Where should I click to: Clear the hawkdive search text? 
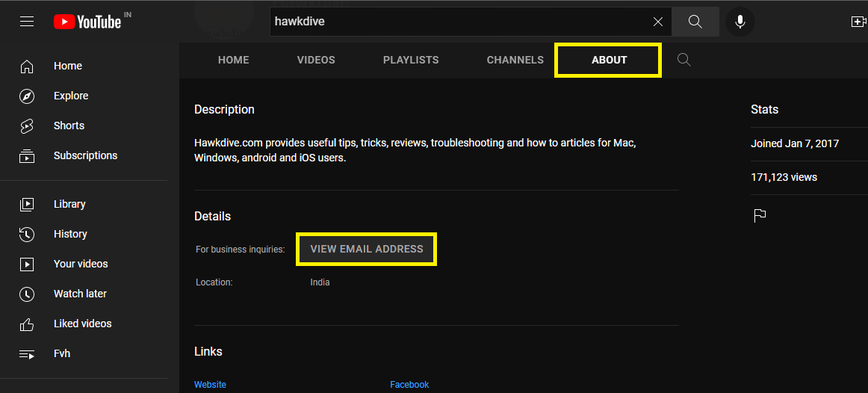(x=657, y=22)
